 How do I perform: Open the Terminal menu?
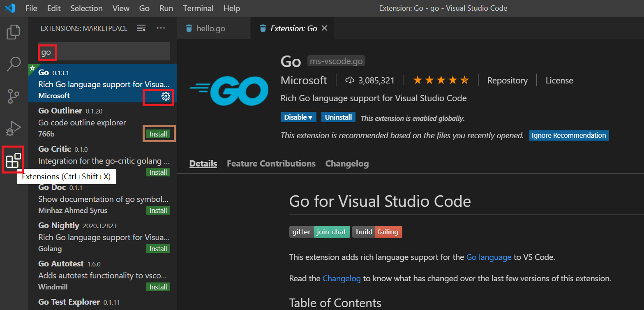pyautogui.click(x=198, y=8)
